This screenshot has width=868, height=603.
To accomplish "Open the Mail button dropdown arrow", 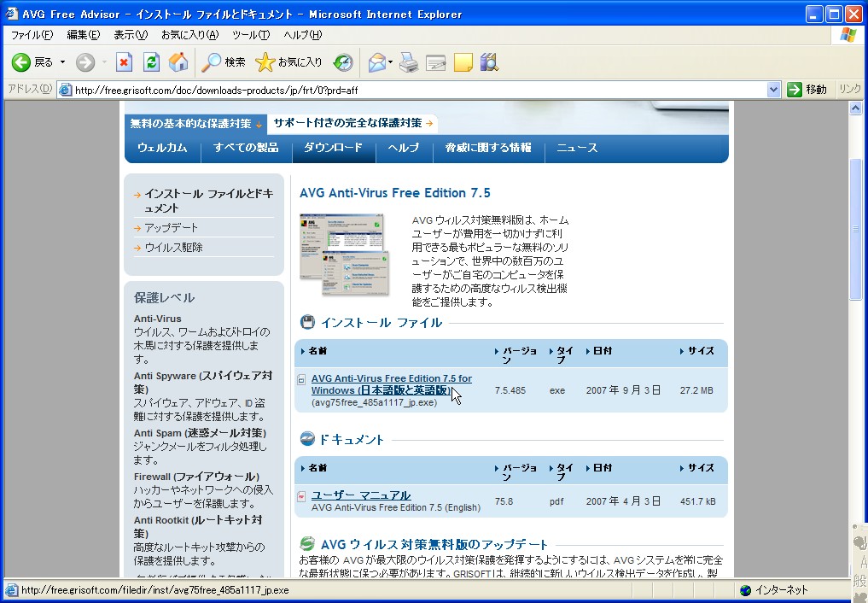I will click(x=390, y=62).
